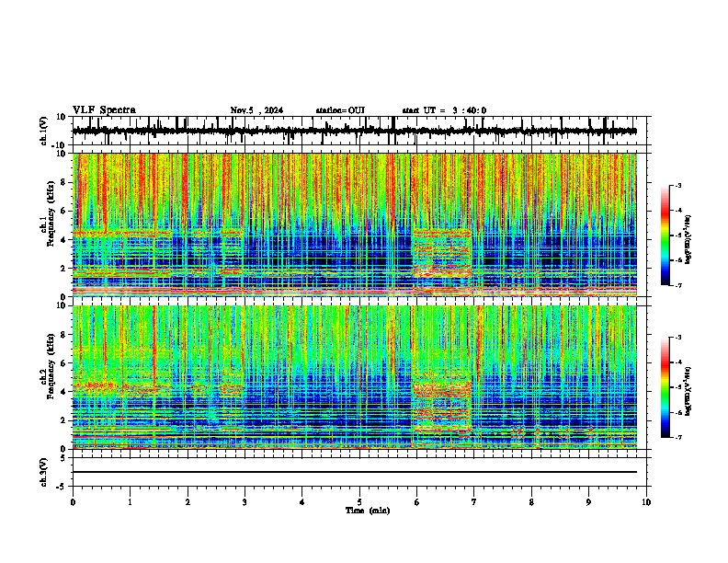The height and width of the screenshot is (563, 728).
Task: Click the 'start UT = 3 :40: 0' label
Action: pyautogui.click(x=444, y=110)
